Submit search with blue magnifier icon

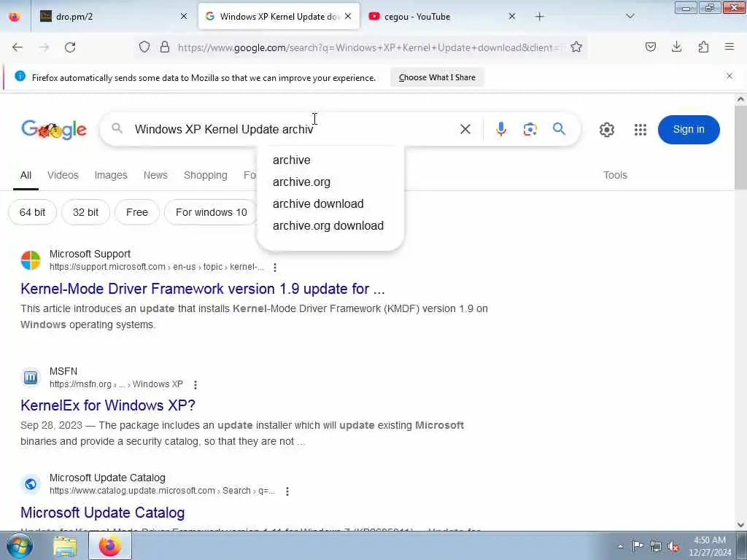[560, 129]
